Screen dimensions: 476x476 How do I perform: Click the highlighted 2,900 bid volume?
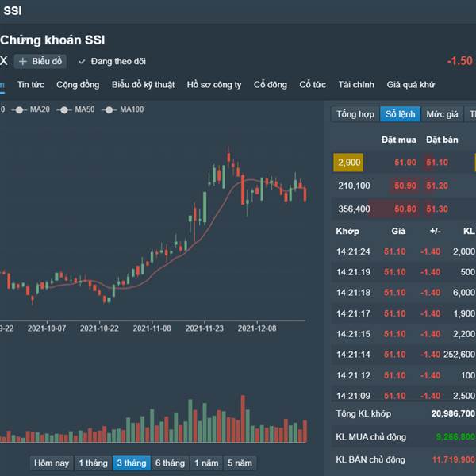tap(348, 163)
